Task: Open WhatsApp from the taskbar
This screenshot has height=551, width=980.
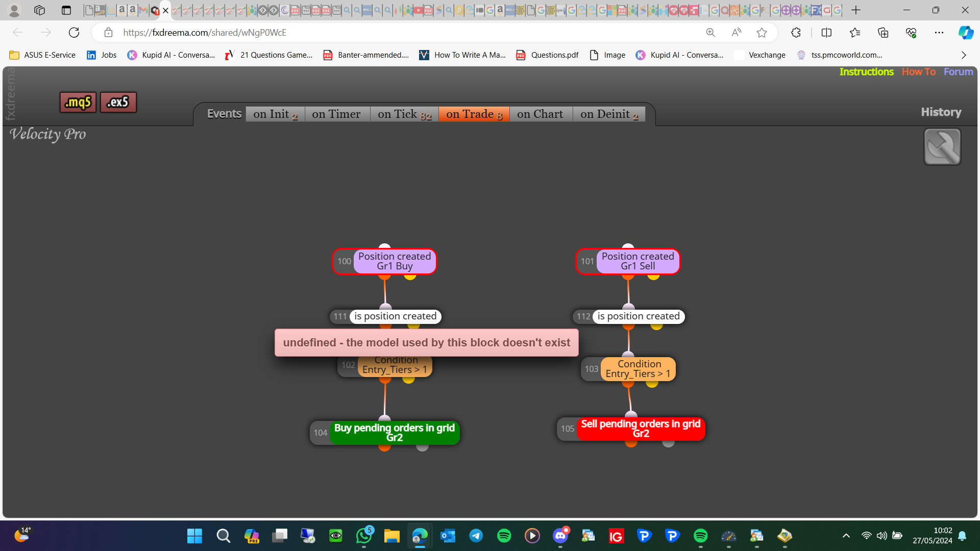Action: (364, 536)
